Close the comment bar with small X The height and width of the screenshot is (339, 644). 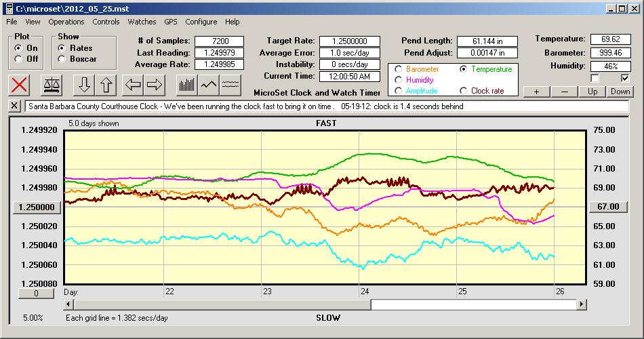(14, 106)
